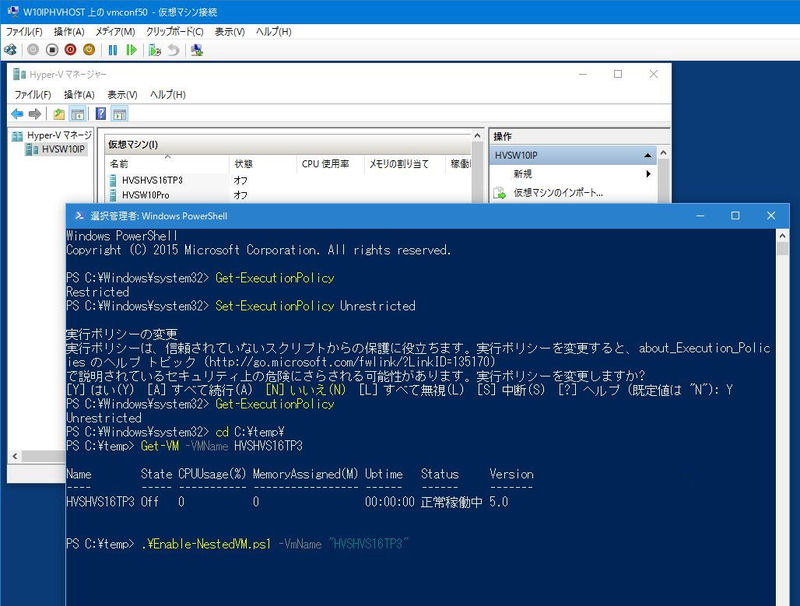Click PowerShell scrollbar up arrow

782,236
